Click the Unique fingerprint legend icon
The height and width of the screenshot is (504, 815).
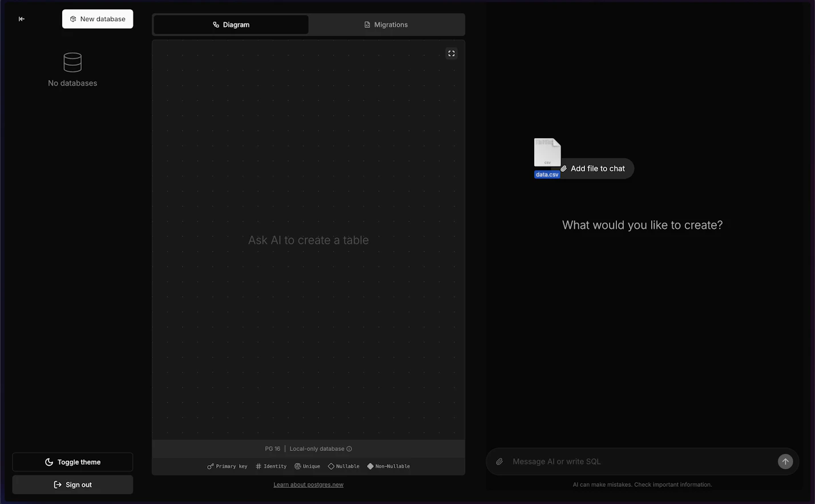297,466
